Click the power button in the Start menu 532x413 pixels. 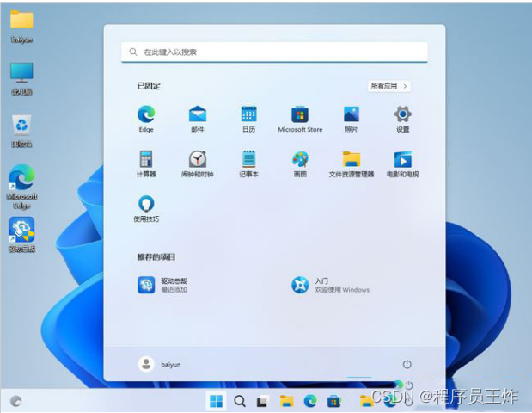[x=407, y=365]
